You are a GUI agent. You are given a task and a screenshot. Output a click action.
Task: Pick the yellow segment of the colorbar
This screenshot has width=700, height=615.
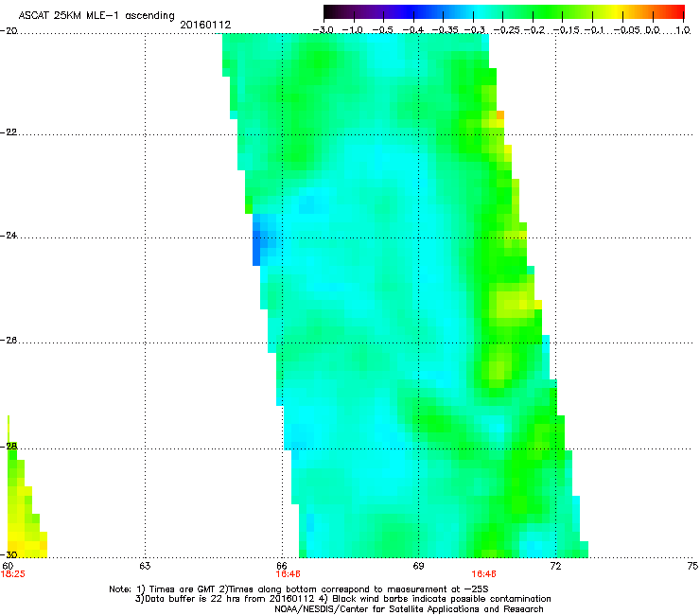tap(619, 12)
